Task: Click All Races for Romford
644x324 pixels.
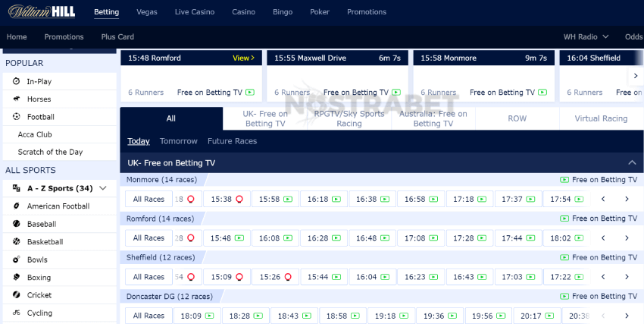Action: (x=148, y=238)
